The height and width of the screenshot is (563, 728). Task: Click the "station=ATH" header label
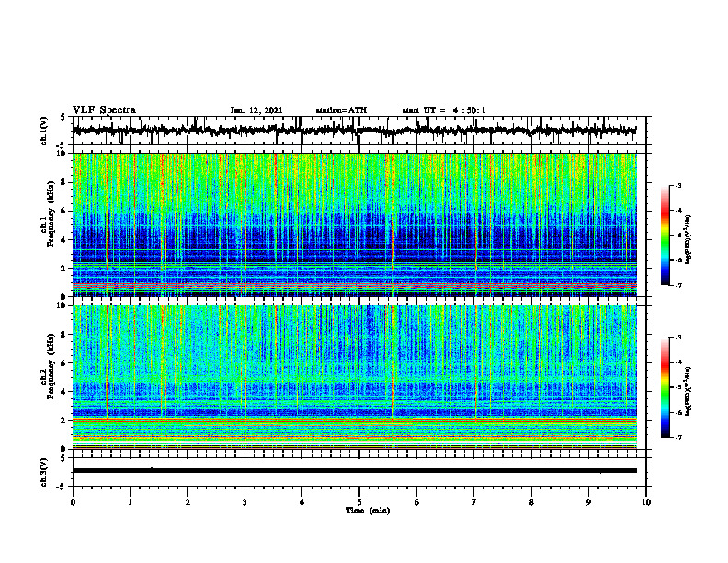[x=341, y=110]
